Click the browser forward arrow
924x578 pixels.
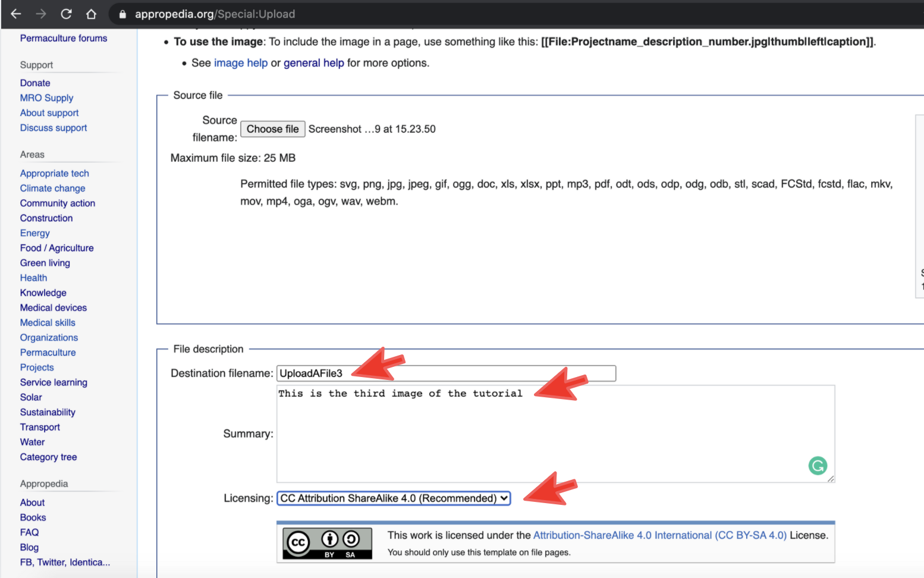tap(41, 14)
